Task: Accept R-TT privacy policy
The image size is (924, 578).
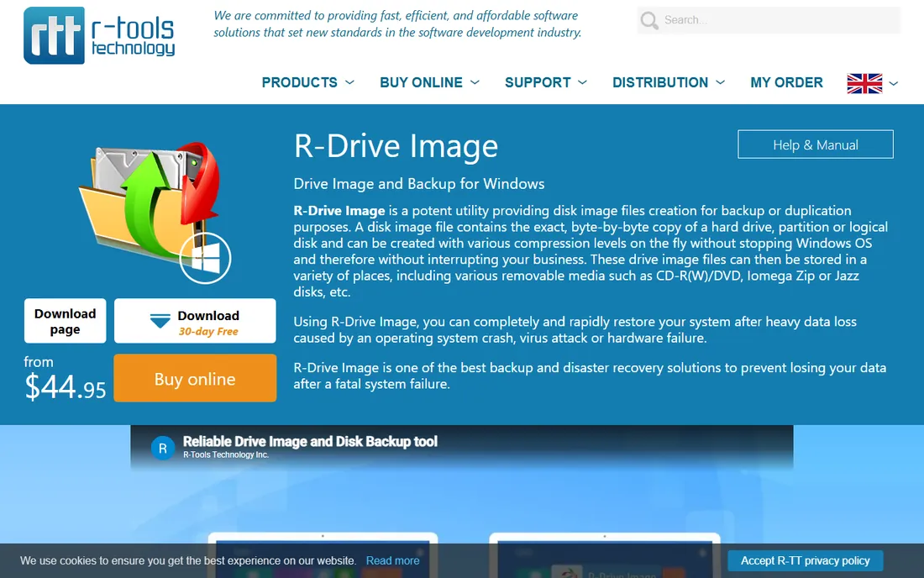Action: pyautogui.click(x=805, y=560)
